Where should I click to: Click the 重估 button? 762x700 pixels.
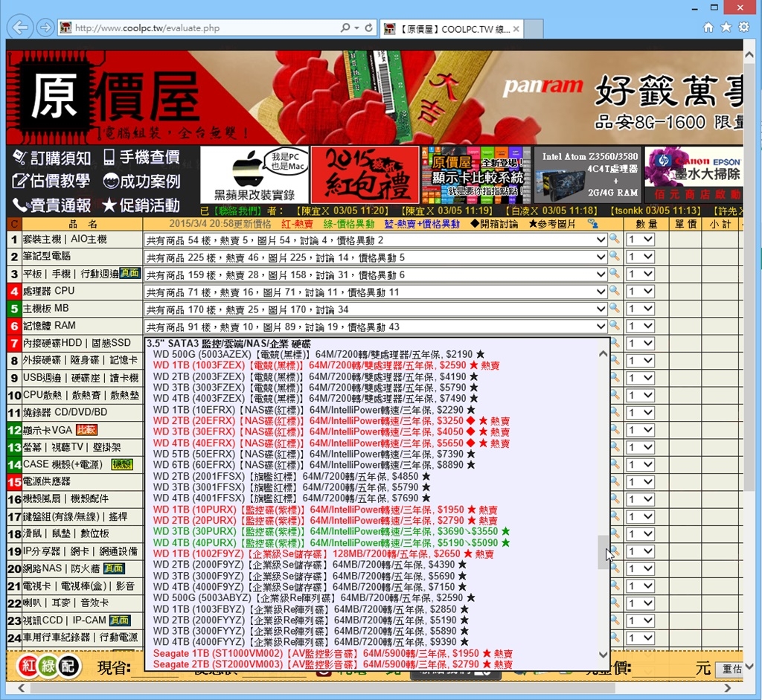tap(731, 669)
